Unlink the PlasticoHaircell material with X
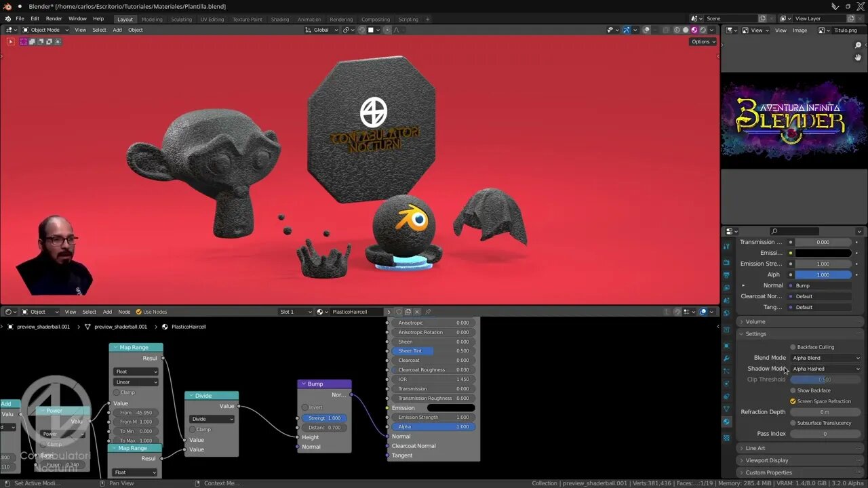Viewport: 868px width, 488px height. 417,312
